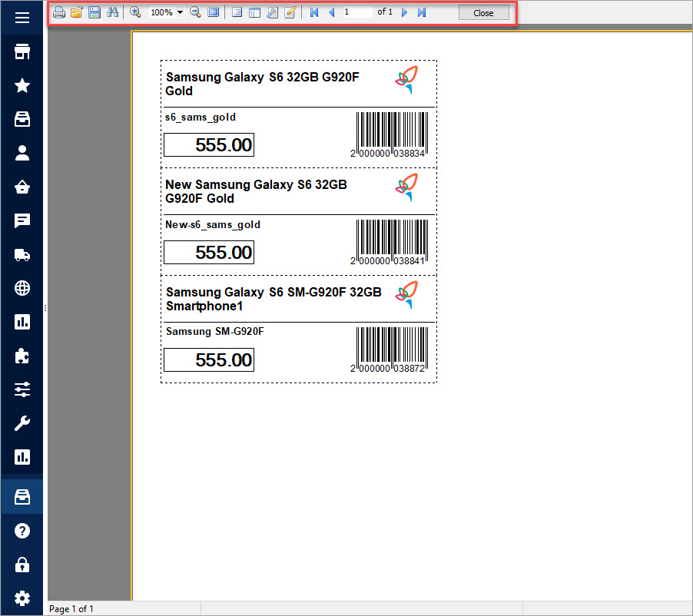Image resolution: width=693 pixels, height=616 pixels.
Task: Click the price box on the s6_sams_gold label
Action: (x=209, y=145)
